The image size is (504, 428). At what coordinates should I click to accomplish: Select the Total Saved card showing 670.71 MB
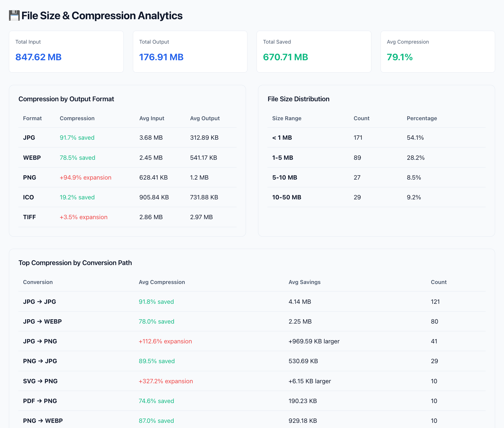click(314, 52)
